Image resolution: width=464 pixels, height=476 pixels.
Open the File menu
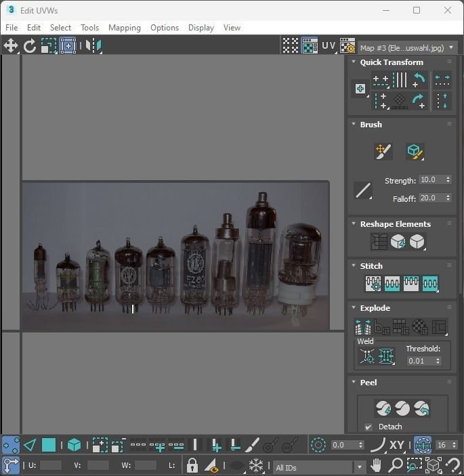pyautogui.click(x=12, y=28)
